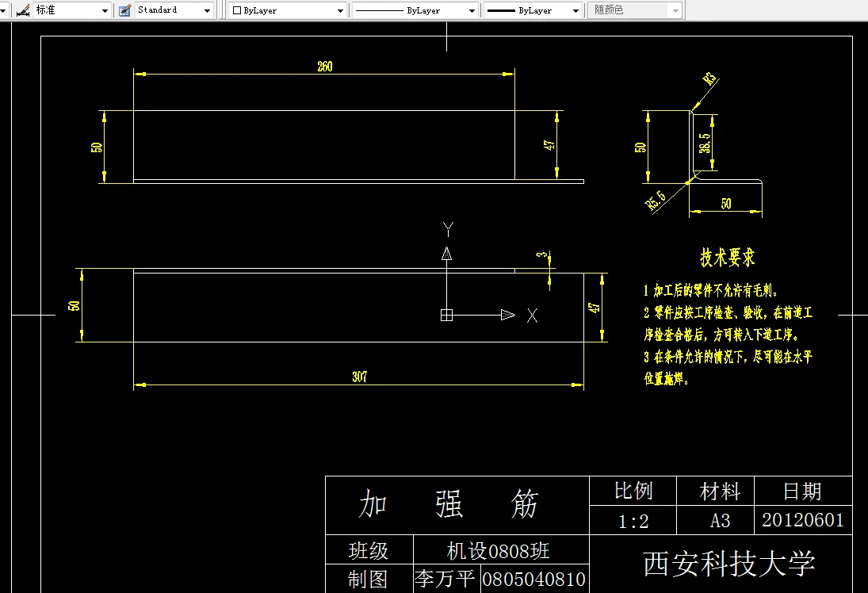Viewport: 868px width, 593px height.
Task: Click technical requirement line 3 在条件允许
Action: pos(728,357)
